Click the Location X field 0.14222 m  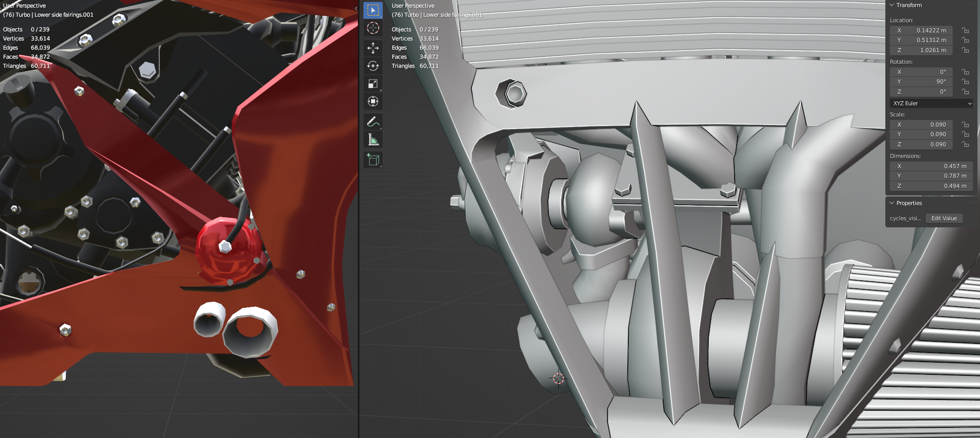pos(921,30)
